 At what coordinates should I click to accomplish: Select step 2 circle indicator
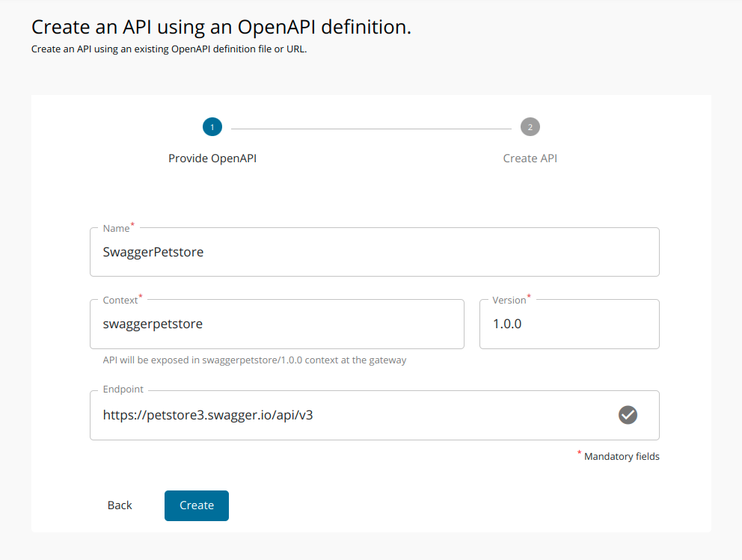tap(530, 126)
